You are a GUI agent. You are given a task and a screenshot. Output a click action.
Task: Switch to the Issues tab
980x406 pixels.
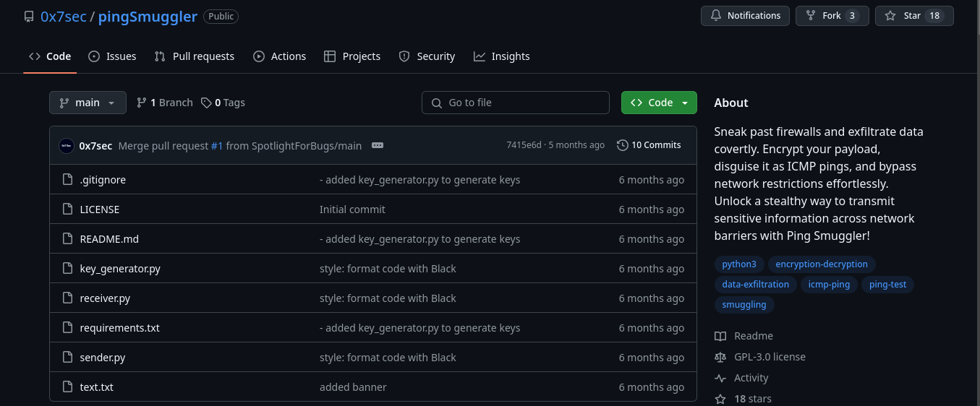(112, 56)
